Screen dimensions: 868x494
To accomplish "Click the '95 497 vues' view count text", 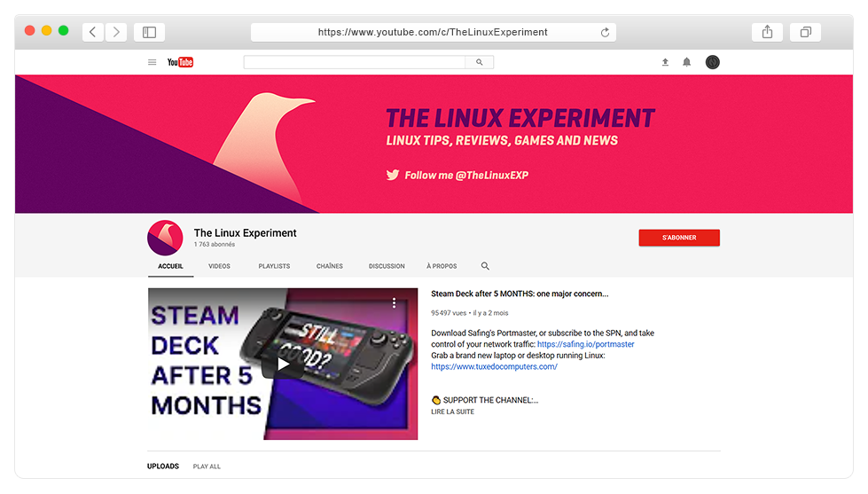I will (449, 313).
